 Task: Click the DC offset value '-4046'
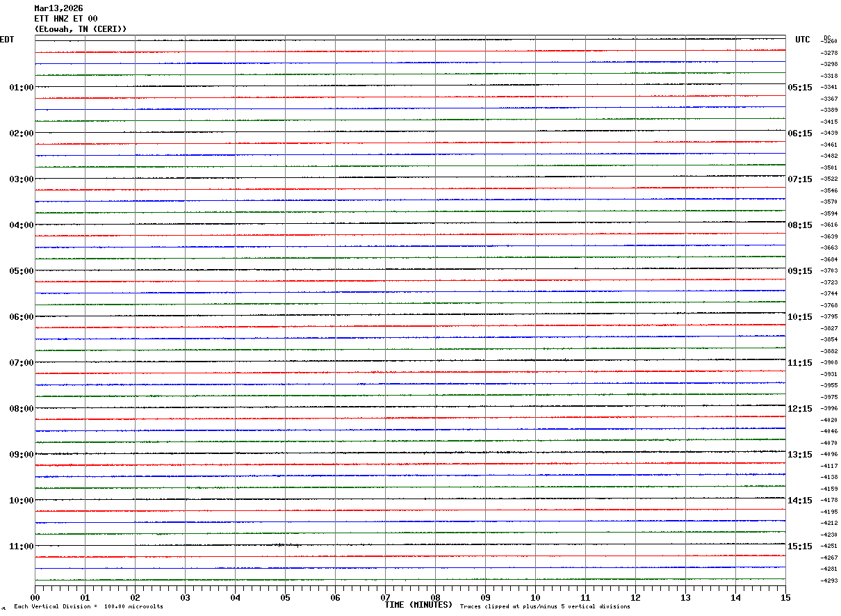[829, 431]
